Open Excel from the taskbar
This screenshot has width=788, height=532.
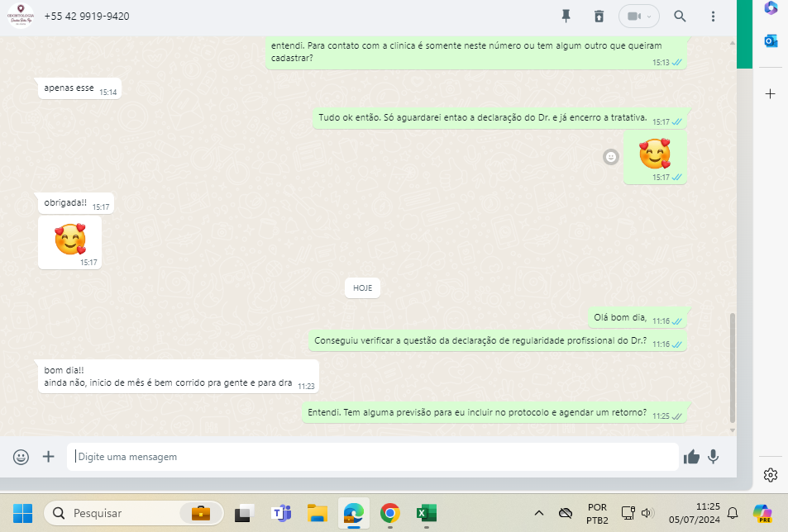426,513
